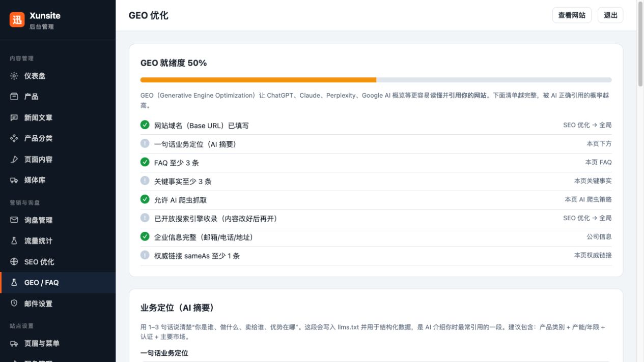Viewport: 644px width, 362px height.
Task: Click the 退出 logout button
Action: click(610, 15)
